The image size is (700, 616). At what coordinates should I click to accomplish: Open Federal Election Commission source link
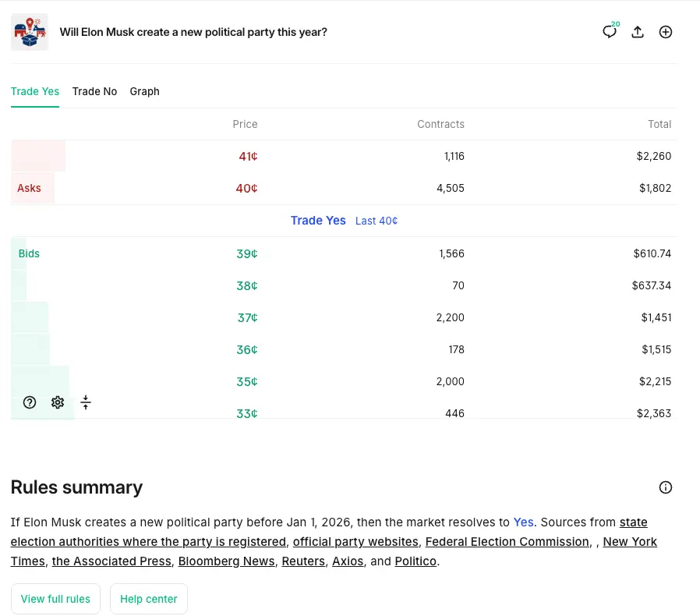(x=507, y=541)
